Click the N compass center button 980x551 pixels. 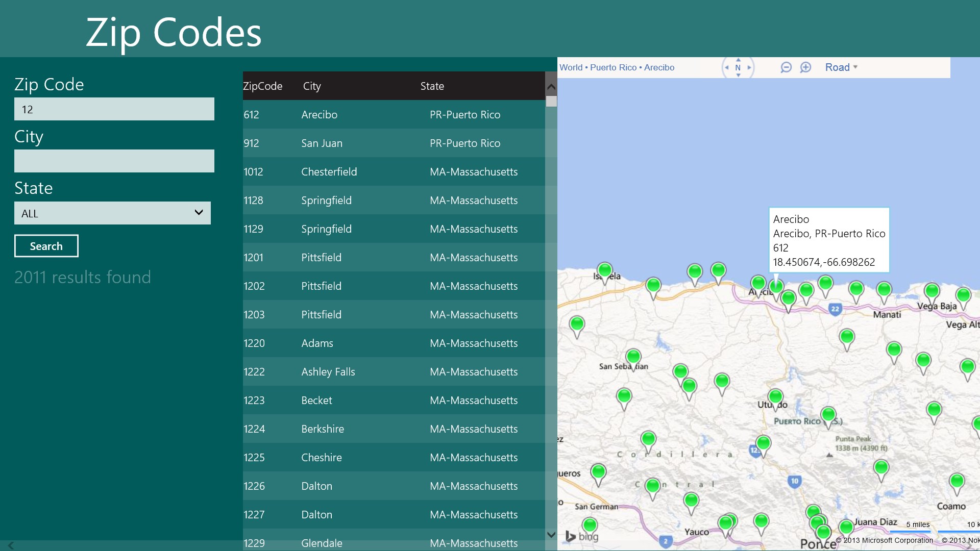[x=738, y=67]
